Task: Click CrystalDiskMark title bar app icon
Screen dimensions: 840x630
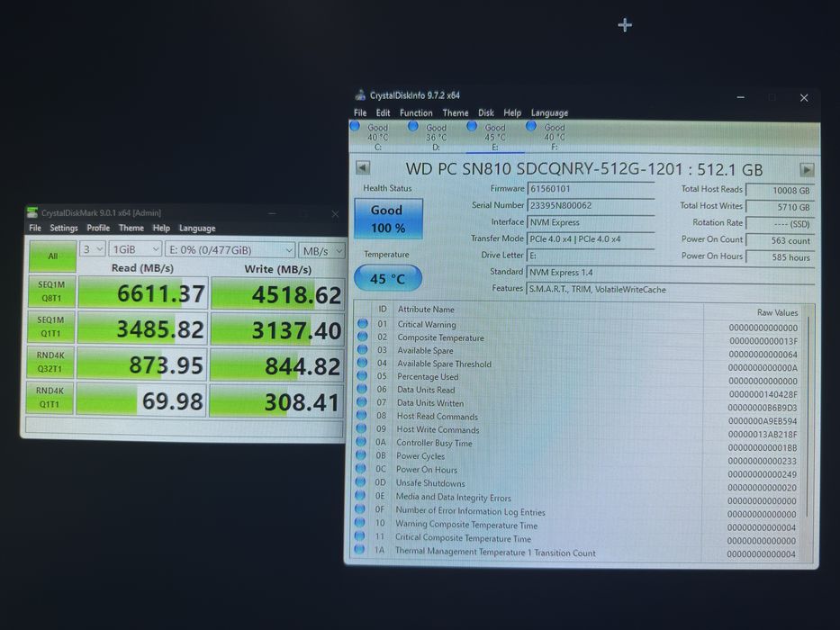Action: (32, 212)
